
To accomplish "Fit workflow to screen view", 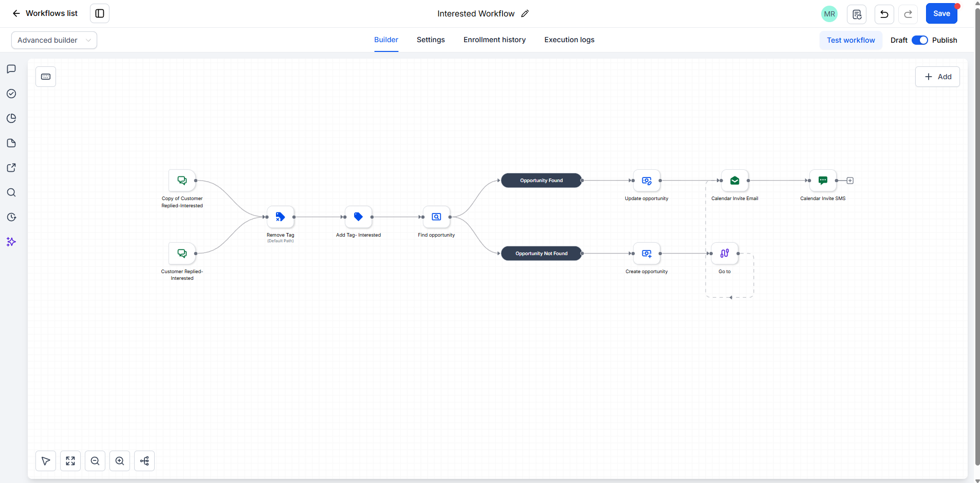I will coord(70,461).
